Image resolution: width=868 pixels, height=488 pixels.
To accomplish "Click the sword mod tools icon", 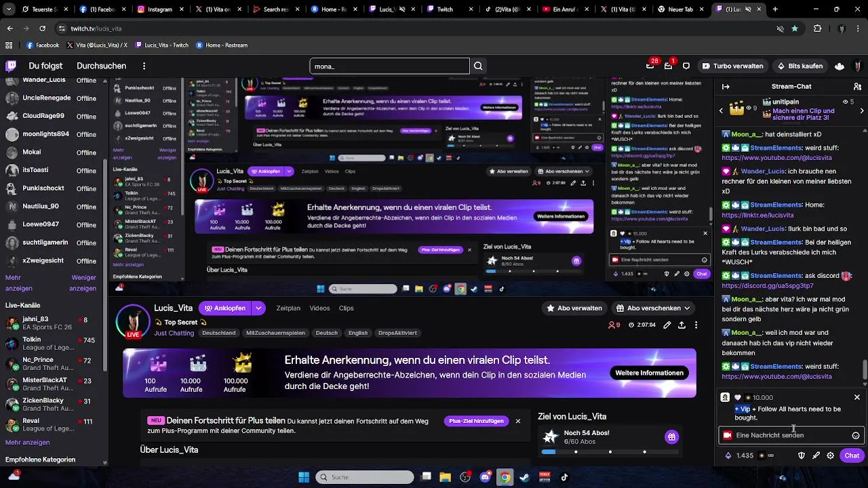I will point(816,455).
